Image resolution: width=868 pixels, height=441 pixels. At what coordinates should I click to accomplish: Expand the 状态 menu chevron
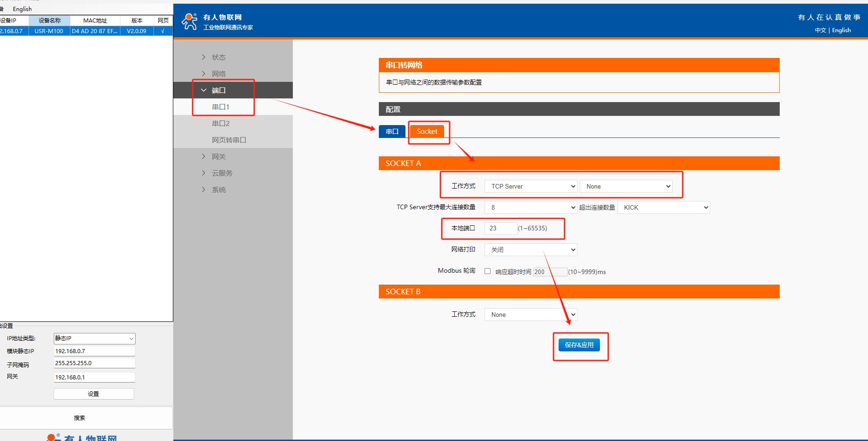204,57
